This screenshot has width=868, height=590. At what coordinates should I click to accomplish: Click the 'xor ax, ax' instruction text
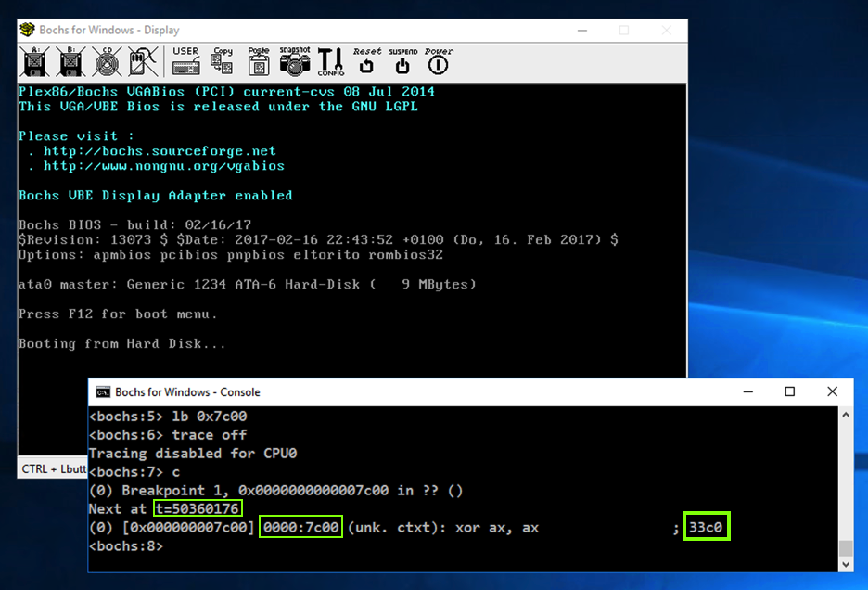pos(496,528)
